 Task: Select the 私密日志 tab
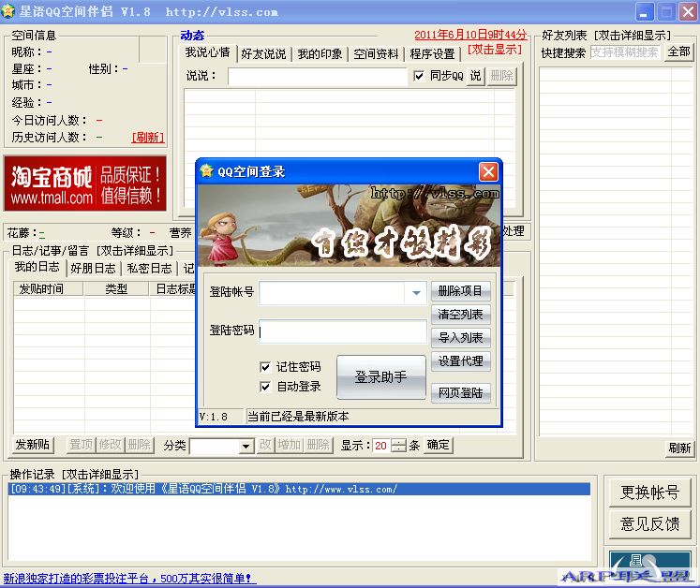[149, 268]
